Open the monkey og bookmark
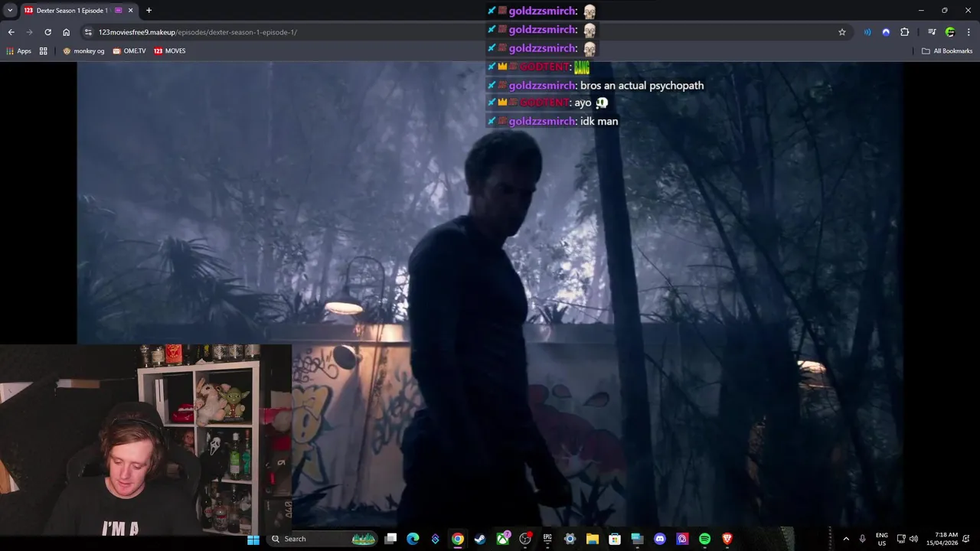This screenshot has height=551, width=980. [x=83, y=51]
